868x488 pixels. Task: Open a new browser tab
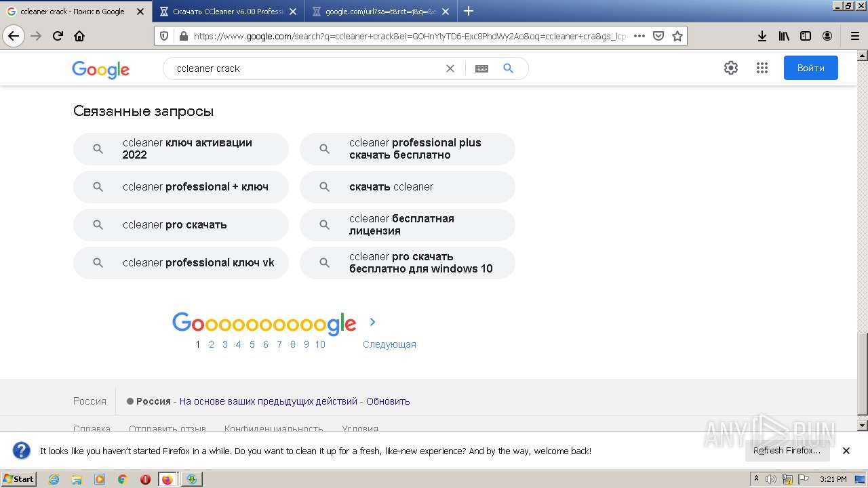468,11
